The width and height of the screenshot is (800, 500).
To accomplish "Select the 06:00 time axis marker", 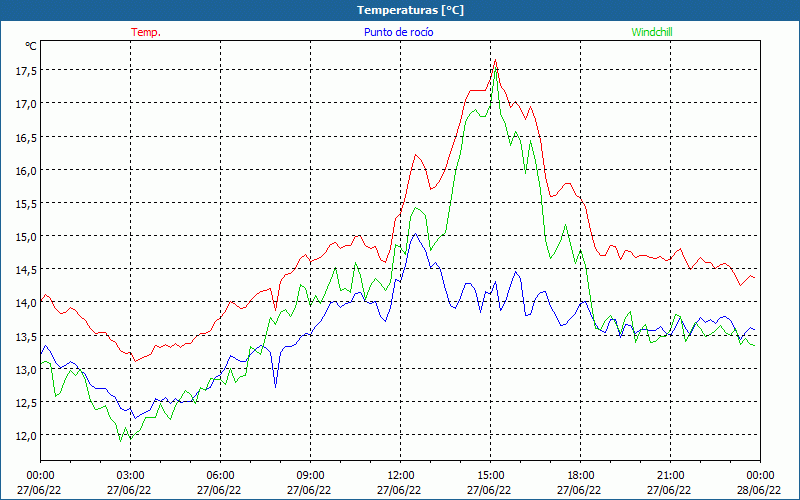I will [220, 475].
